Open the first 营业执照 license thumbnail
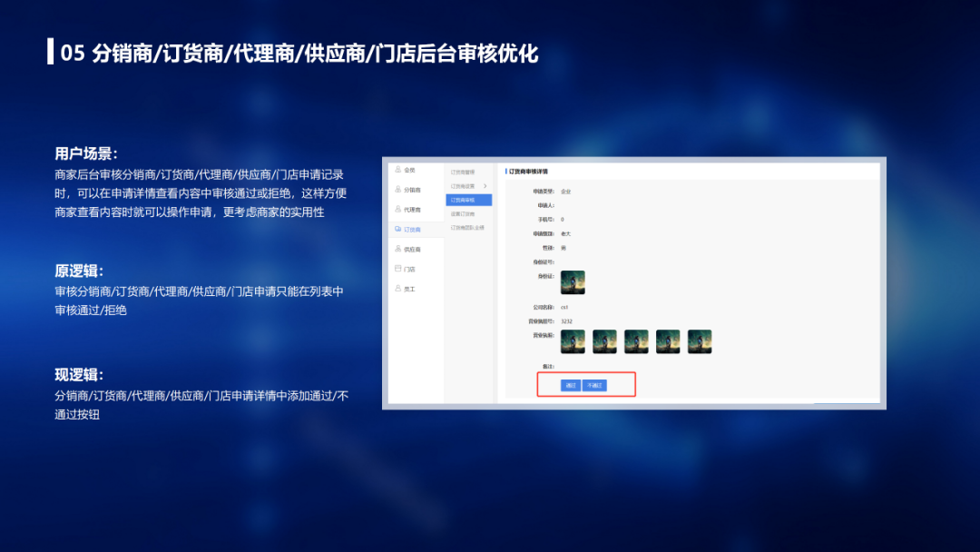The height and width of the screenshot is (552, 980). pyautogui.click(x=573, y=341)
